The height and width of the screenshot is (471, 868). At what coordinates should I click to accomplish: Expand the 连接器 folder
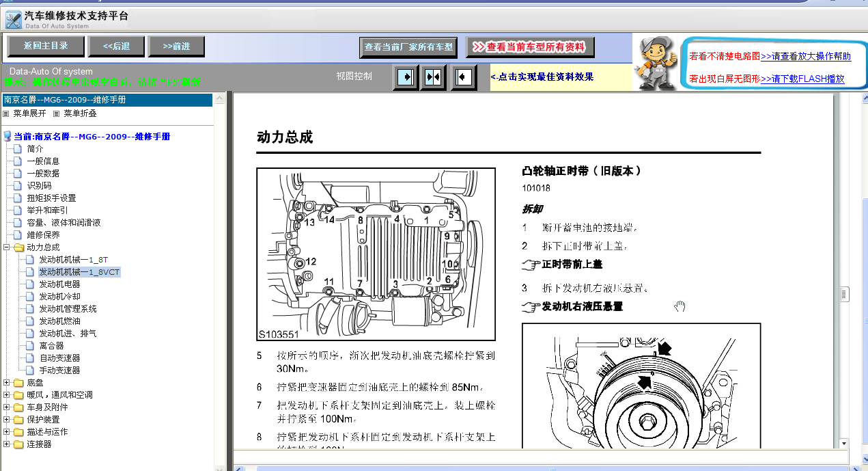pos(6,444)
